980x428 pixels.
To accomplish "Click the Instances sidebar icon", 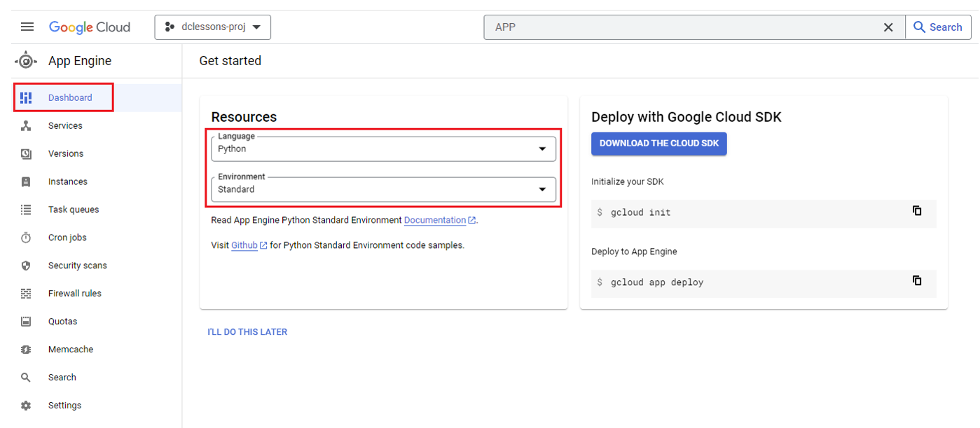I will coord(26,182).
